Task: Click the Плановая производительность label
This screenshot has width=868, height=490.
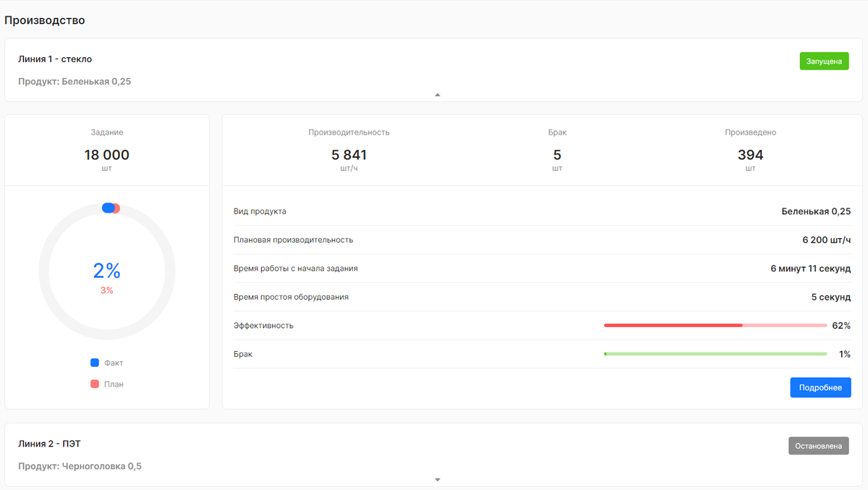Action: point(294,240)
